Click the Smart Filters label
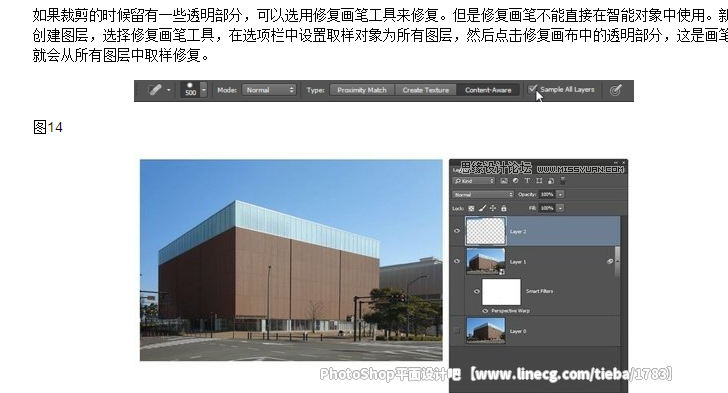The image size is (728, 393). [x=540, y=291]
